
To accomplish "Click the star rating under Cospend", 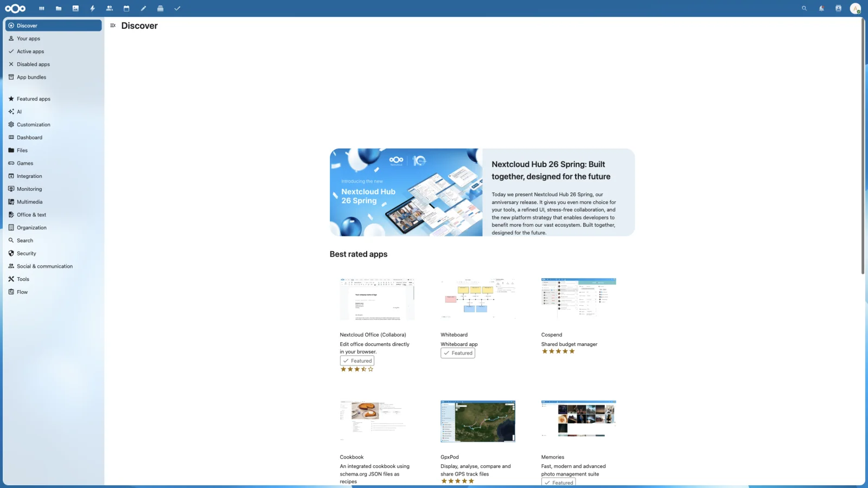I will [x=558, y=351].
